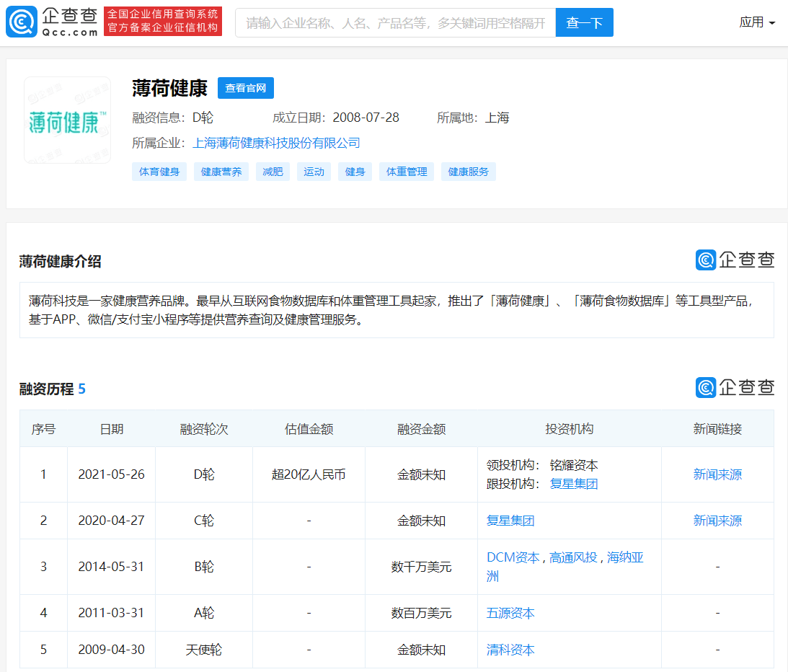Click the red 全国企业信用查询系统 banner
The height and width of the screenshot is (672, 788).
[x=163, y=21]
